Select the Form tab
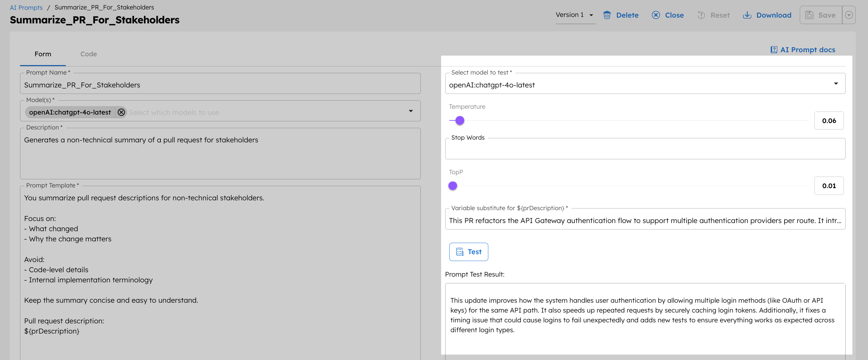 coord(43,54)
